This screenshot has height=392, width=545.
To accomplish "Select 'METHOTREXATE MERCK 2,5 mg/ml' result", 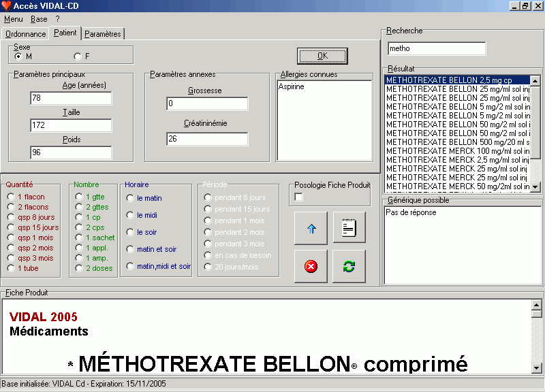I will tap(457, 160).
